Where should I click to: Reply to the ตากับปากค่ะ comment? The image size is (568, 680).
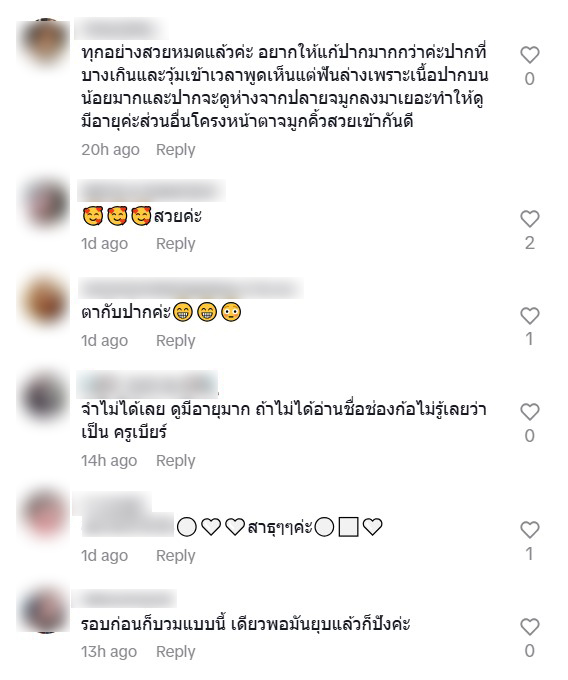tap(176, 341)
